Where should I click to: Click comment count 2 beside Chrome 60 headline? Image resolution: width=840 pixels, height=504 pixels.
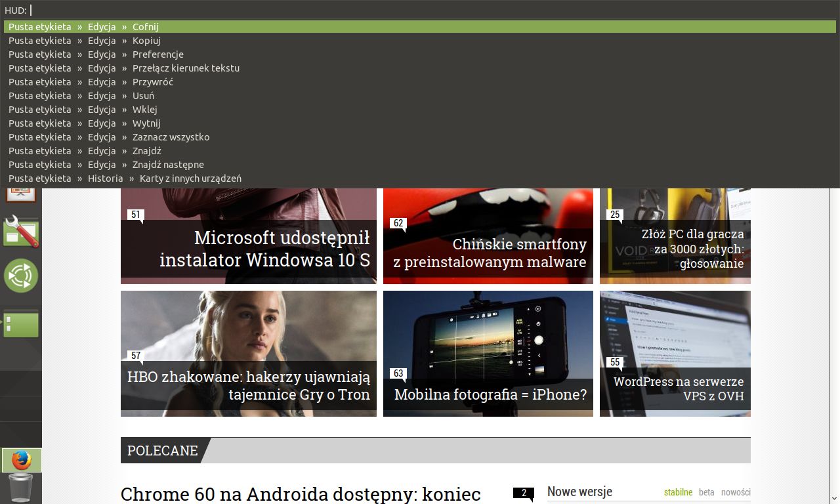click(523, 493)
